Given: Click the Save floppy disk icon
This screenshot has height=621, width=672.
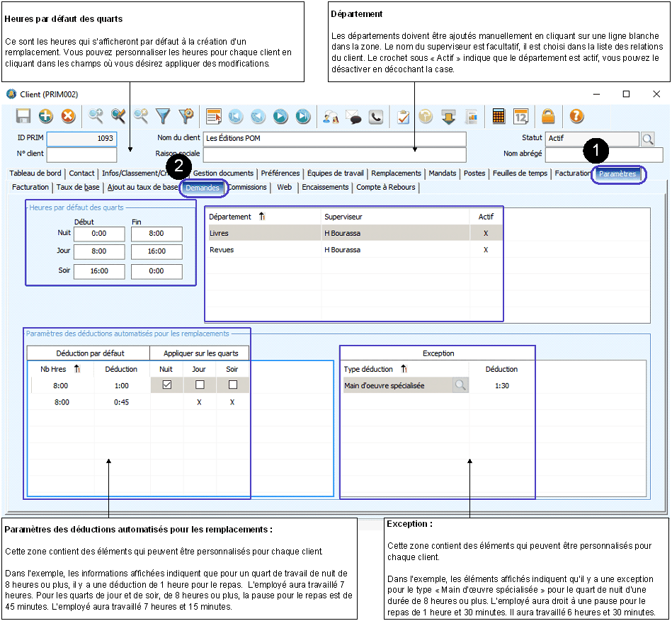Looking at the screenshot, I should [x=23, y=117].
